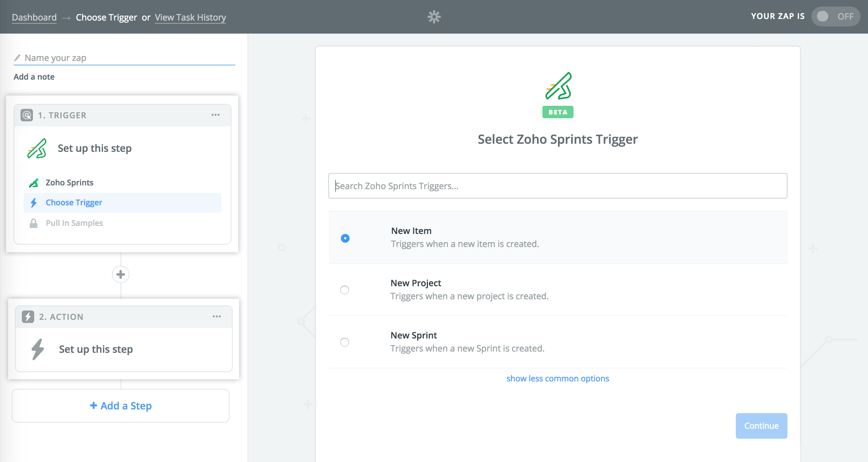Click the Continue button

click(761, 426)
